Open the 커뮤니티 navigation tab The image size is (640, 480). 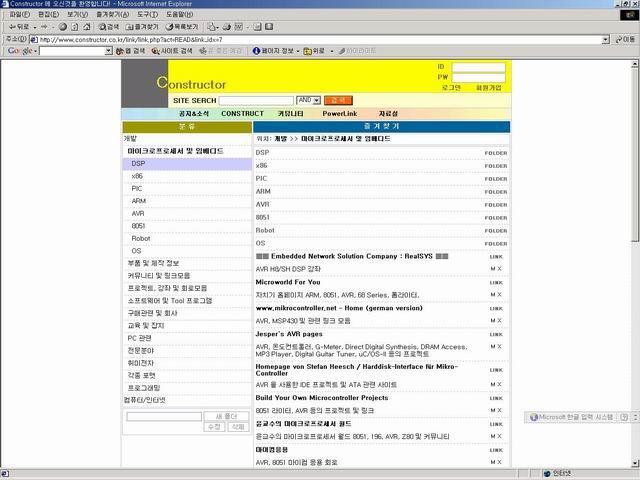tap(291, 113)
